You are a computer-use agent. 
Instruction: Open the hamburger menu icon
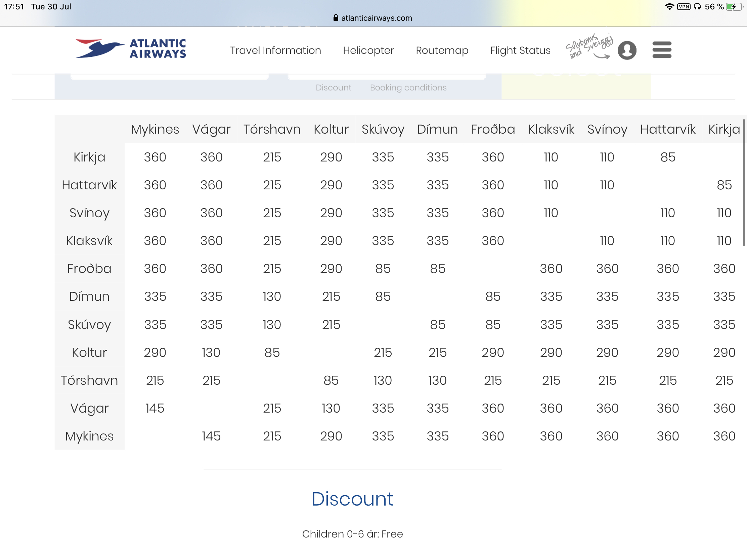(662, 50)
